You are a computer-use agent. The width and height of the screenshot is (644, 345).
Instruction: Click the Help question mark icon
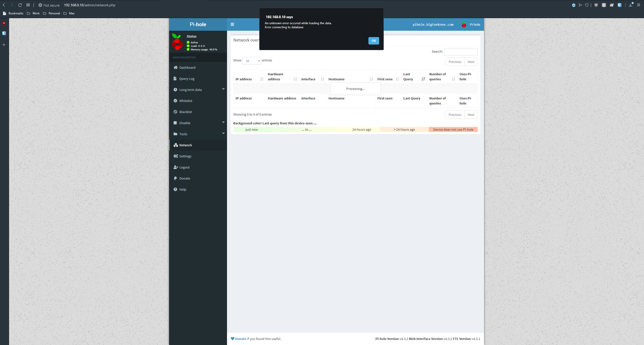point(175,189)
